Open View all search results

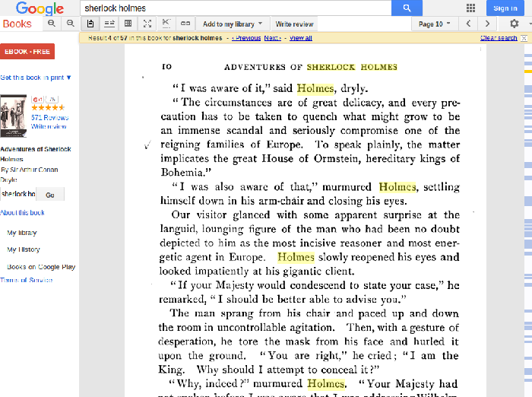[301, 38]
